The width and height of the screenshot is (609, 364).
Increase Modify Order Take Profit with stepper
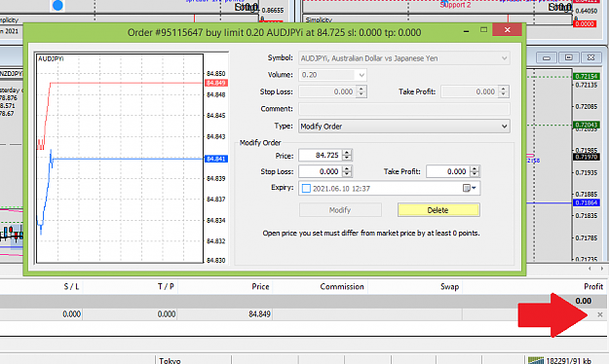click(475, 168)
